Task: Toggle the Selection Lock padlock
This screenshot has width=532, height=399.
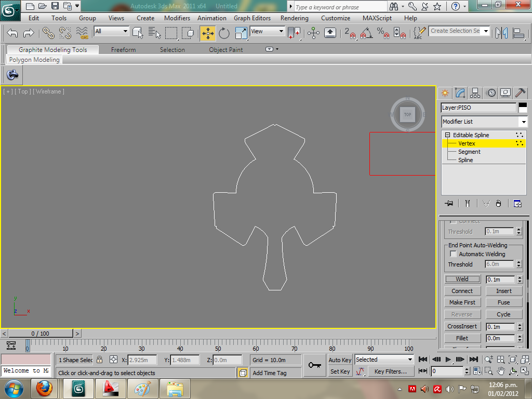Action: 99,360
